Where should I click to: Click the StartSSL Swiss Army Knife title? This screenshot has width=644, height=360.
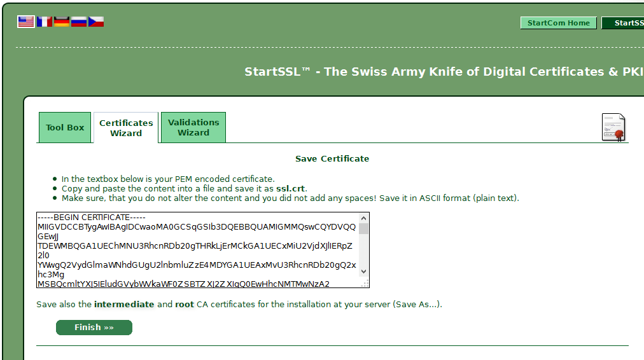[x=444, y=72]
